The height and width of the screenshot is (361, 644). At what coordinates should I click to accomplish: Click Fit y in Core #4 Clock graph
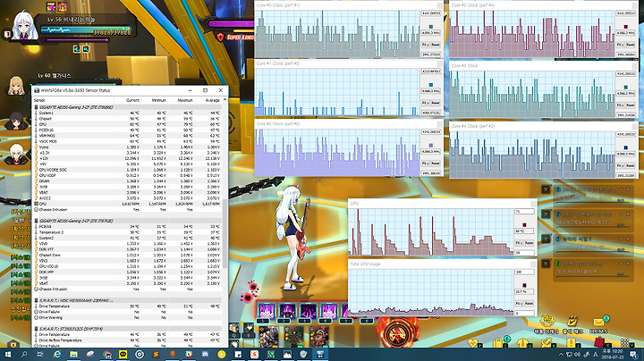pyautogui.click(x=620, y=165)
